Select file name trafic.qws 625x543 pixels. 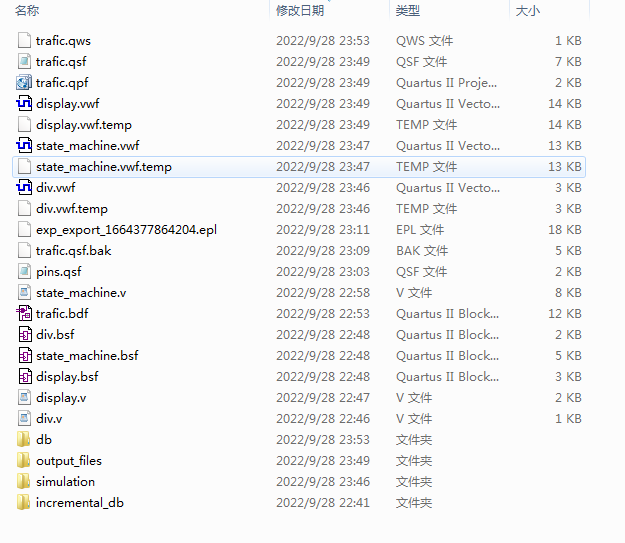coord(63,41)
